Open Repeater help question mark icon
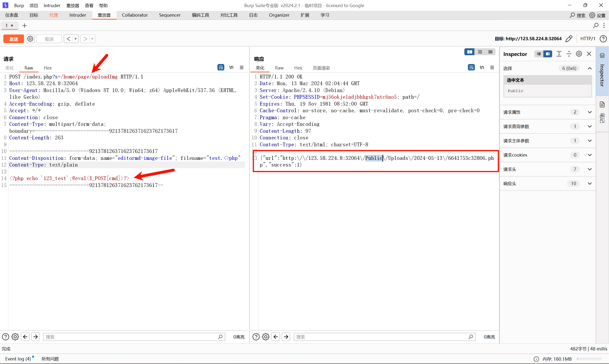609x364 pixels. click(603, 39)
